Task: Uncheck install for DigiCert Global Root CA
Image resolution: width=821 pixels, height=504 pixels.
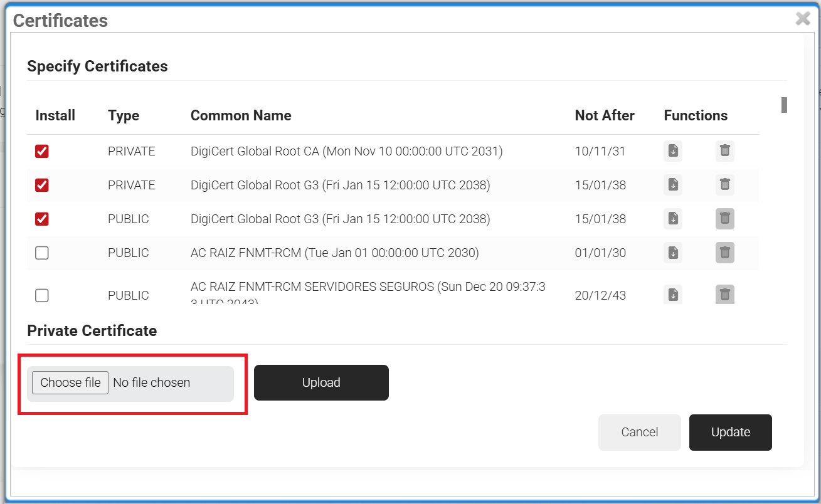Action: [x=42, y=151]
